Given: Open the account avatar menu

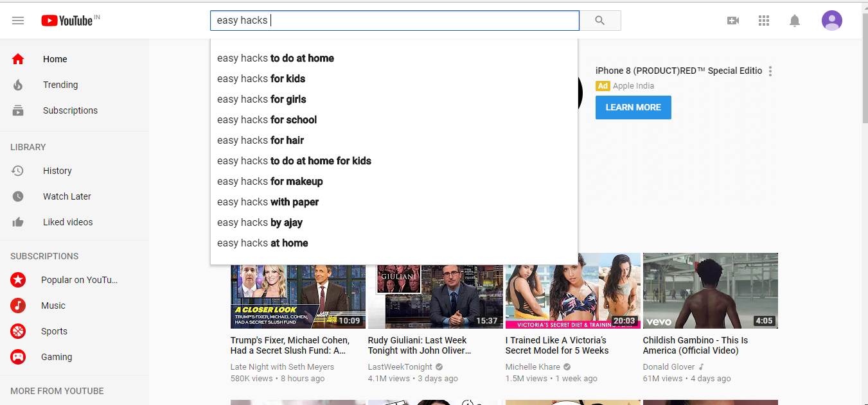Looking at the screenshot, I should point(832,21).
